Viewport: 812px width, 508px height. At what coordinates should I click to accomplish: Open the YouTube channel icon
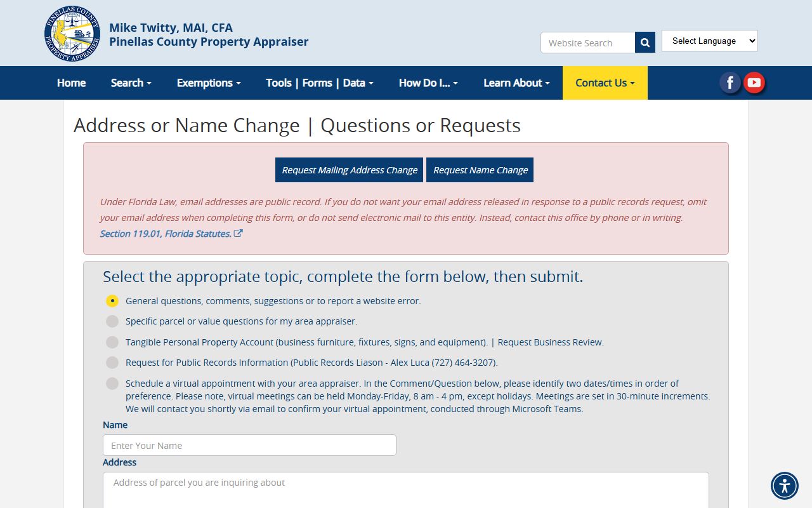(754, 83)
